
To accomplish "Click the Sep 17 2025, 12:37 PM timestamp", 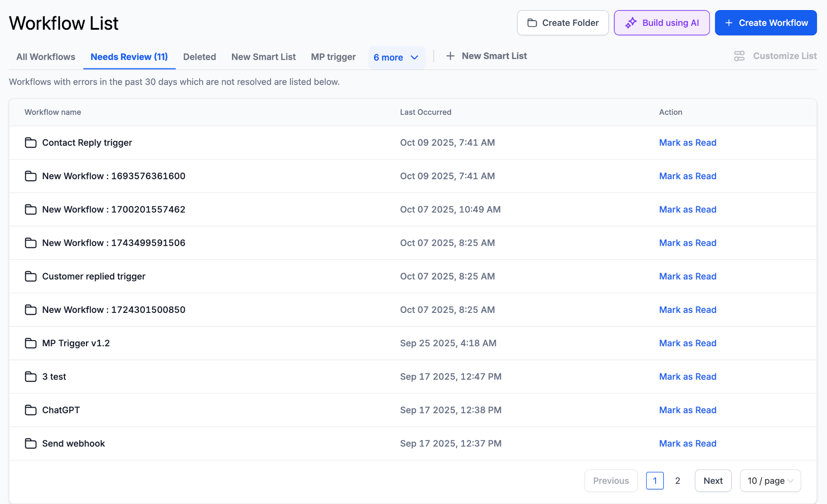I will click(x=451, y=444).
